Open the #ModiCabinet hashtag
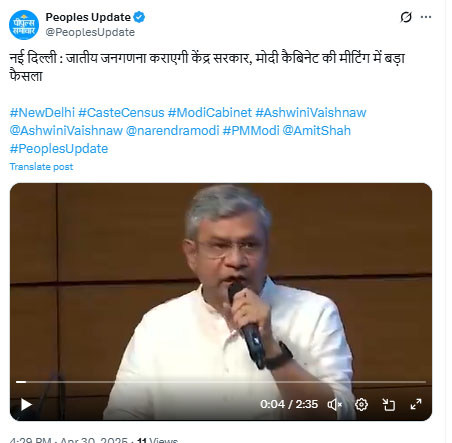Viewport: 452px width, 443px height. 210,113
